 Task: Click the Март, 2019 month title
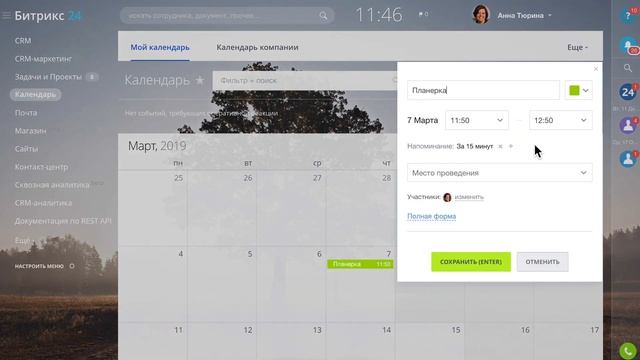(157, 146)
